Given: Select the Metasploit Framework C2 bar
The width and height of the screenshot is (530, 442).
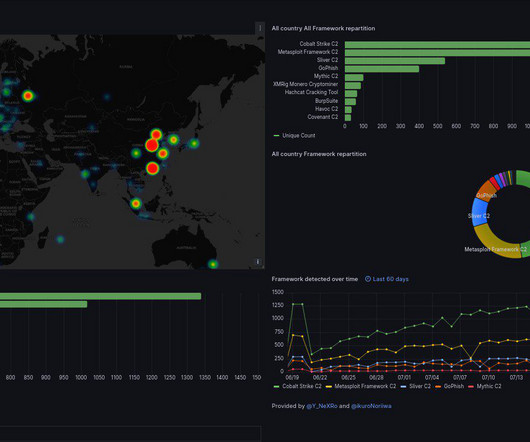Looking at the screenshot, I should [x=437, y=53].
